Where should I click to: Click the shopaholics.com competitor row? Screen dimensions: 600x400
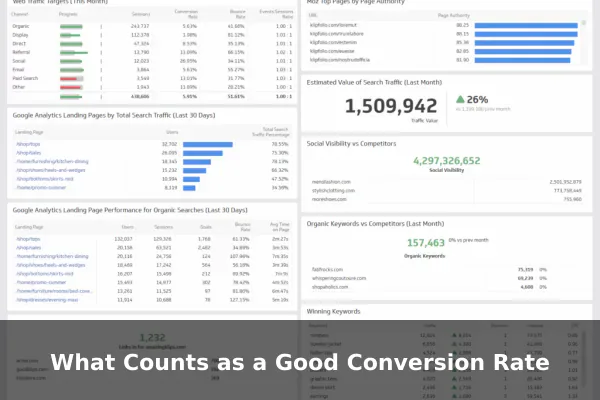coord(429,287)
